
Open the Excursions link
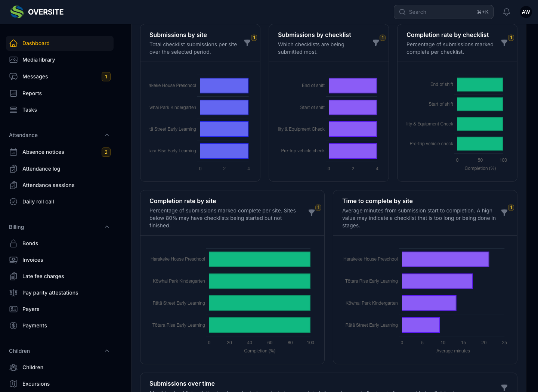point(60,384)
